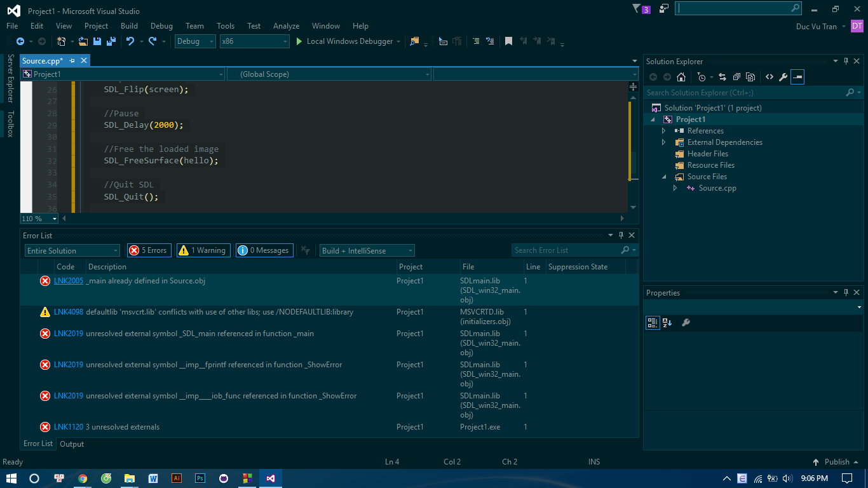Open the Build menu
This screenshot has width=868, height=488.
point(129,26)
